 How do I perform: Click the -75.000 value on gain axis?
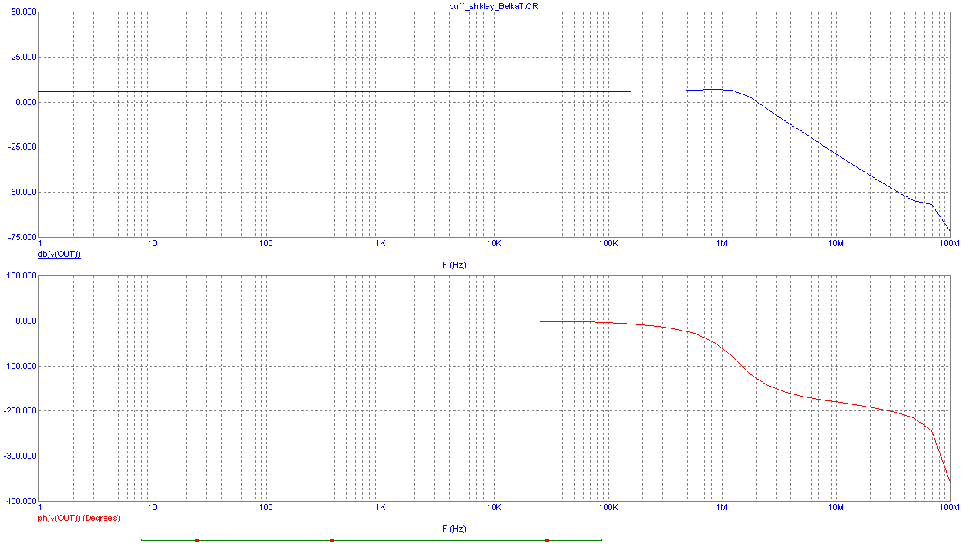(21, 238)
